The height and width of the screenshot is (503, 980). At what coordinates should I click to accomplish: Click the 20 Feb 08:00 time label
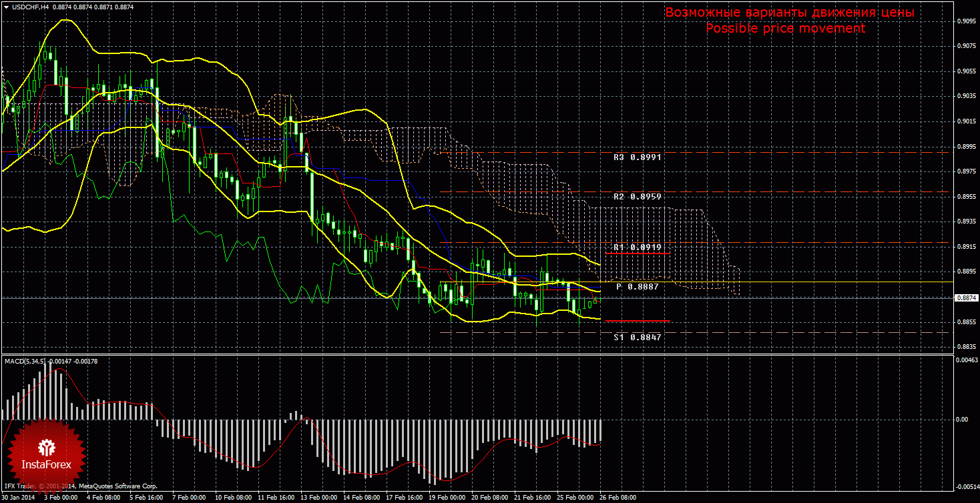[489, 498]
